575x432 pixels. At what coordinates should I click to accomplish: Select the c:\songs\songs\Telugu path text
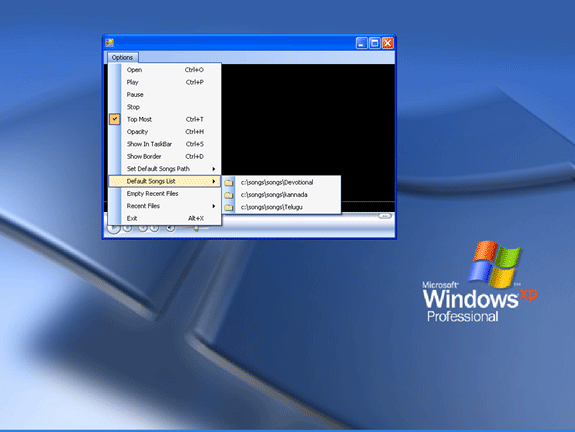coord(271,207)
